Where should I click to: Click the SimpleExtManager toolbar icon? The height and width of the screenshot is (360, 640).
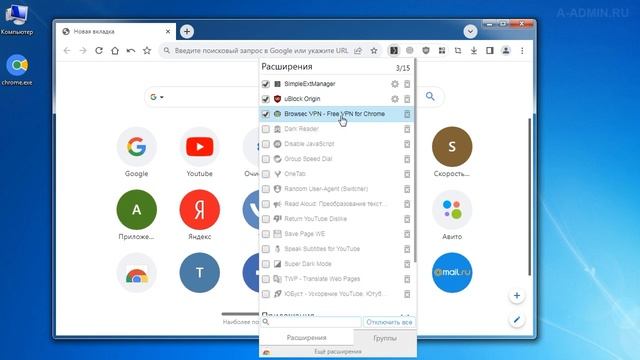click(x=393, y=51)
